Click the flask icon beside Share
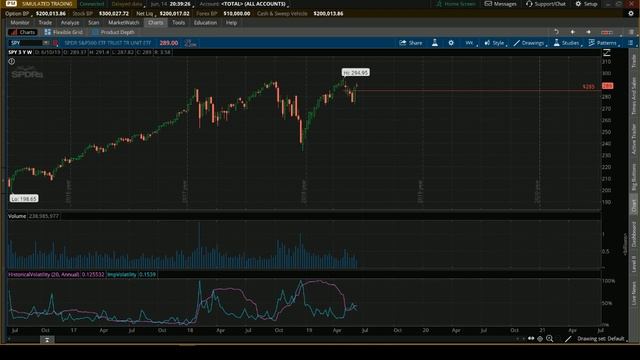This screenshot has width=640, height=360. point(435,42)
